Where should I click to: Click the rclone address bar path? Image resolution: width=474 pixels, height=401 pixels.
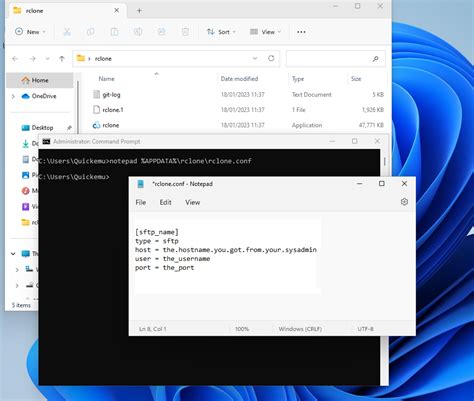point(103,59)
